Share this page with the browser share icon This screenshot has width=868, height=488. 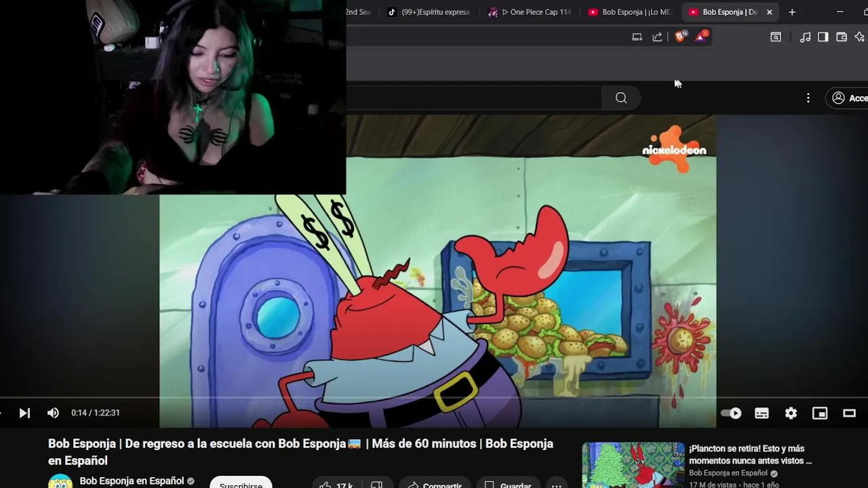click(657, 37)
